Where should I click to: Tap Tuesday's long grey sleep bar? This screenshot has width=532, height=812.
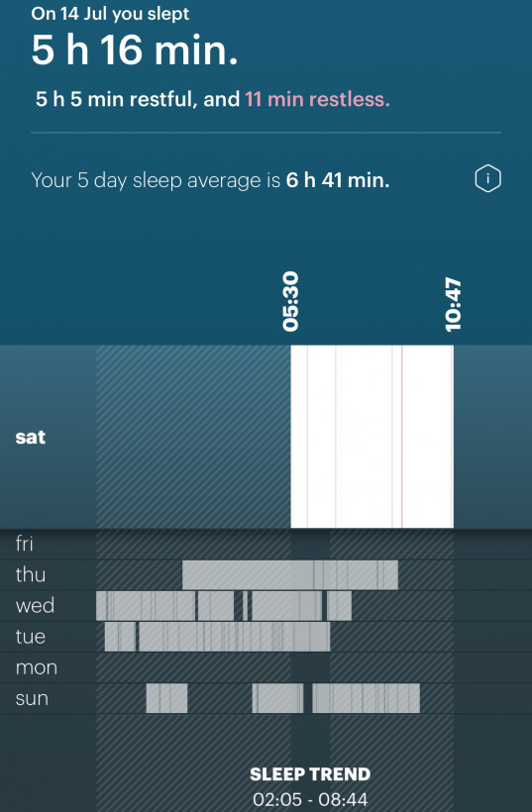[234, 637]
